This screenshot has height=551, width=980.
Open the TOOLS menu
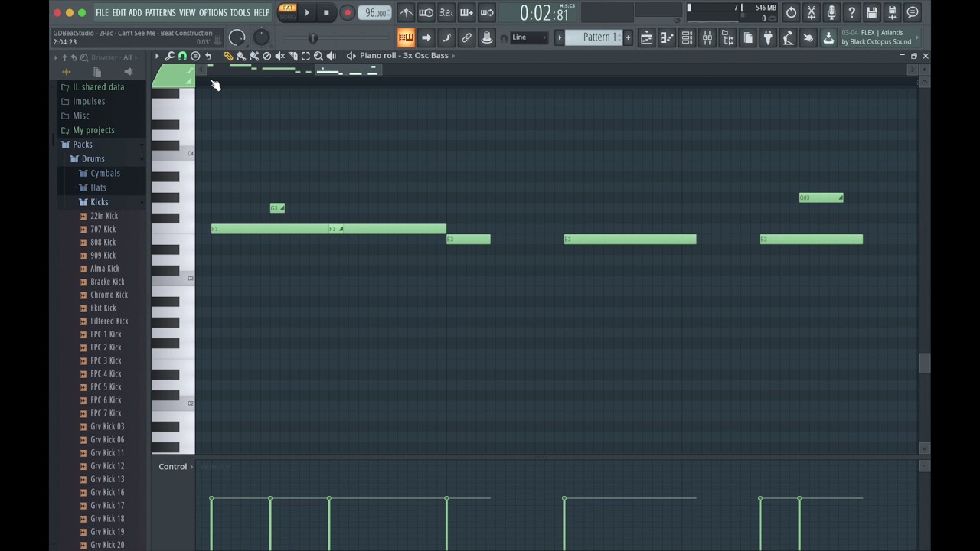pyautogui.click(x=240, y=12)
